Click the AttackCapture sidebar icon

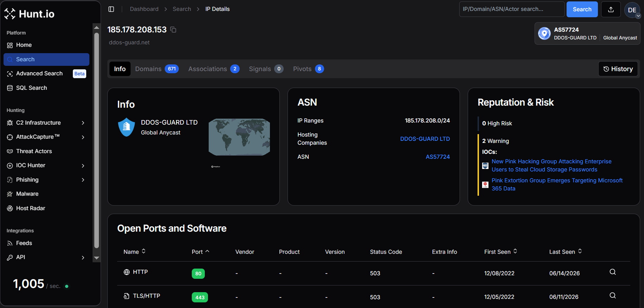pos(10,137)
